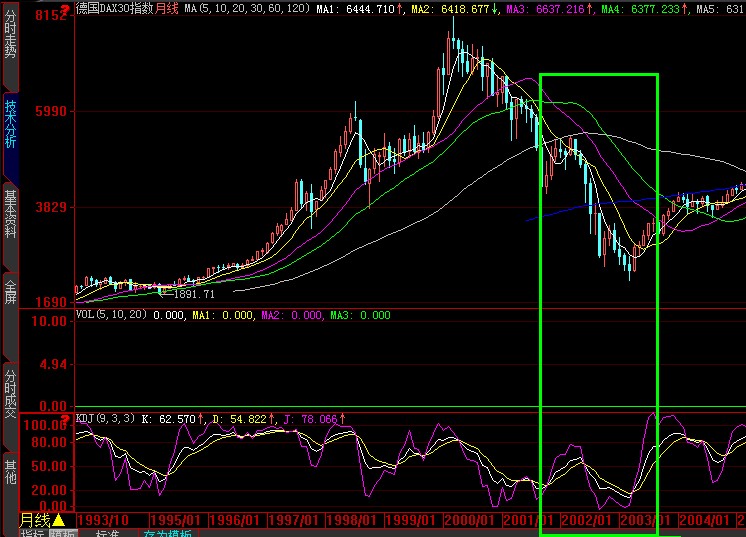Click the 20.00 KDJ axis label

[x=49, y=490]
